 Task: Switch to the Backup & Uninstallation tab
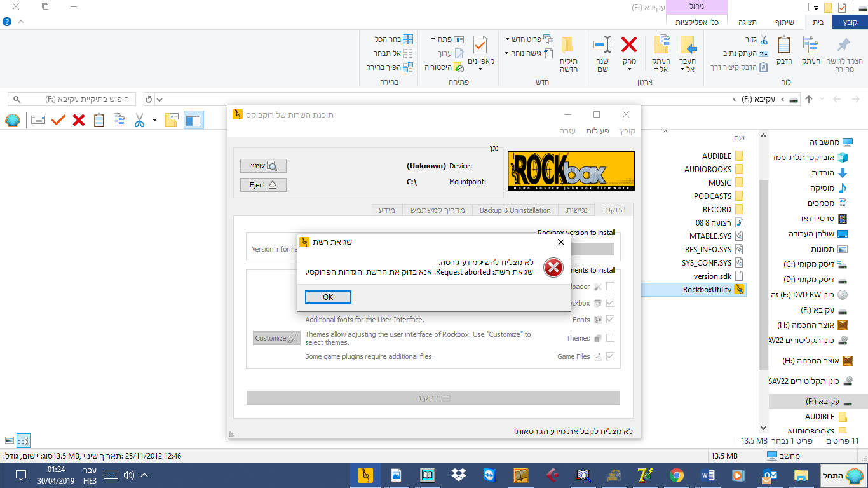coord(515,210)
